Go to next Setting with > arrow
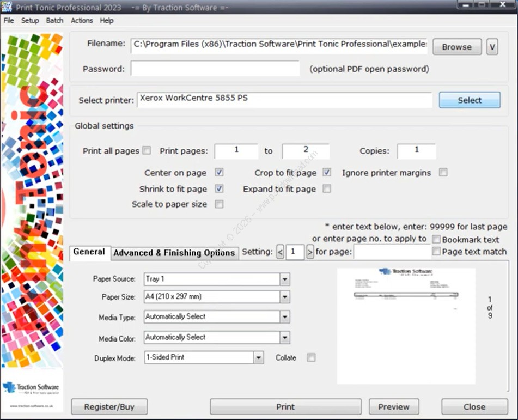This screenshot has height=420, width=518. [310, 252]
